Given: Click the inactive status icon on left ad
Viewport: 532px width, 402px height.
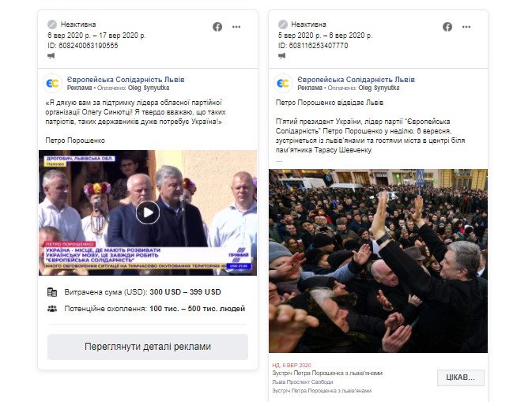Looking at the screenshot, I should point(52,24).
